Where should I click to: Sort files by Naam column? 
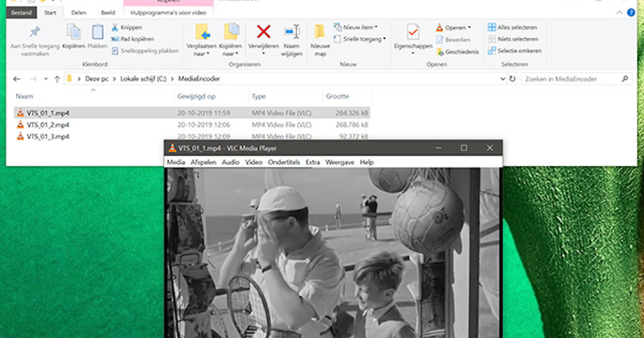tap(24, 96)
